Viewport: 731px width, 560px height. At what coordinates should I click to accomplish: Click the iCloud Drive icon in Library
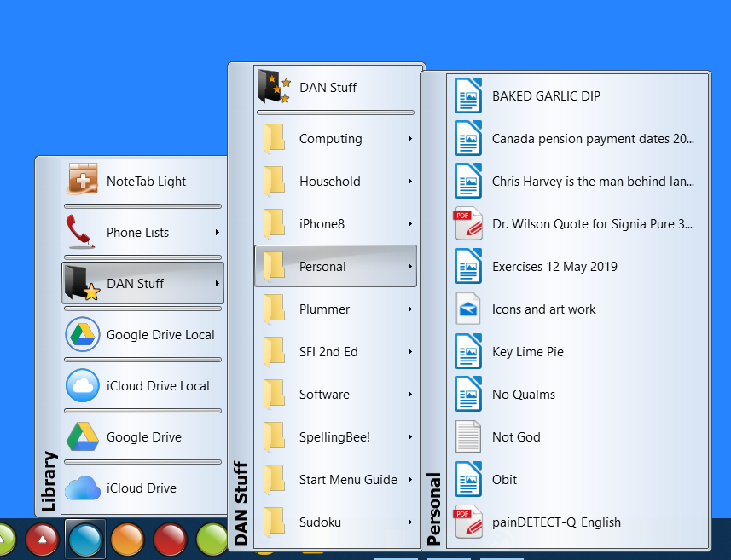click(82, 488)
